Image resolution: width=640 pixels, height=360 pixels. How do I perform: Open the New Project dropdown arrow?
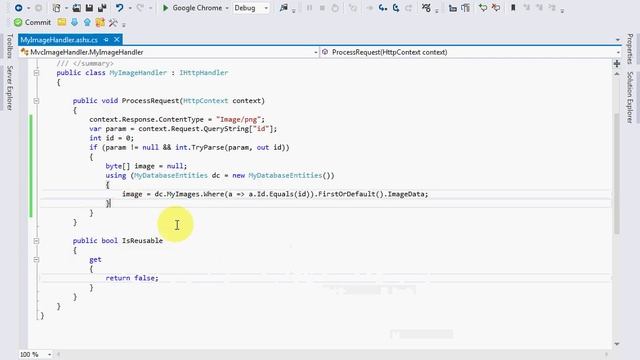tap(66, 8)
